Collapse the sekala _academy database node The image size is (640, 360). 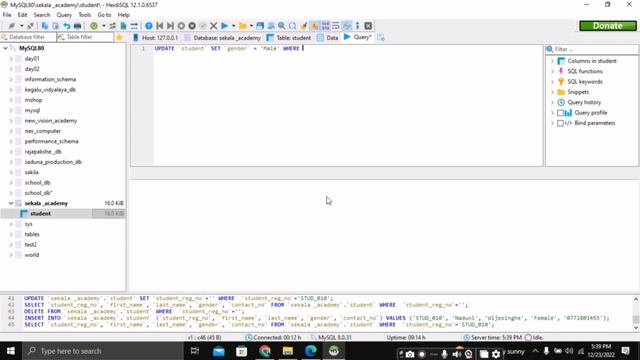point(11,203)
